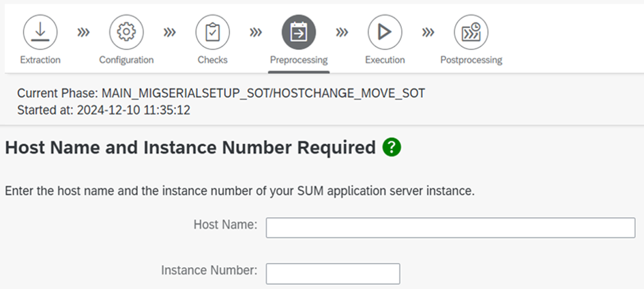
Task: Select the Configuration gear step icon
Action: coord(126,32)
